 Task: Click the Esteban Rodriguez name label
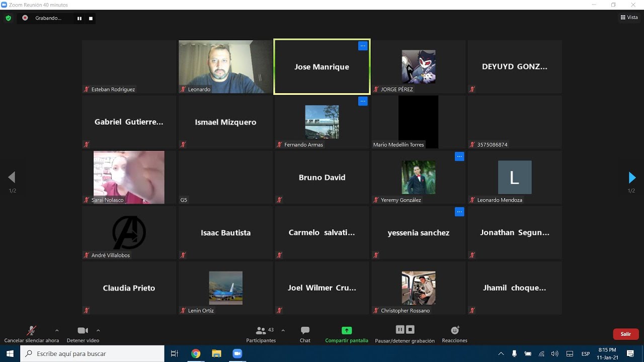113,89
